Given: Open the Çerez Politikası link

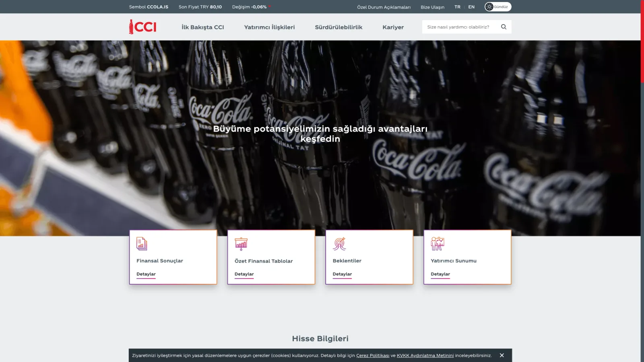Looking at the screenshot, I should click(x=373, y=356).
